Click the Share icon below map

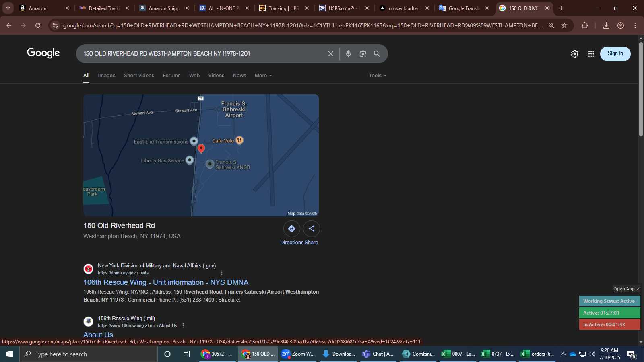pyautogui.click(x=312, y=228)
